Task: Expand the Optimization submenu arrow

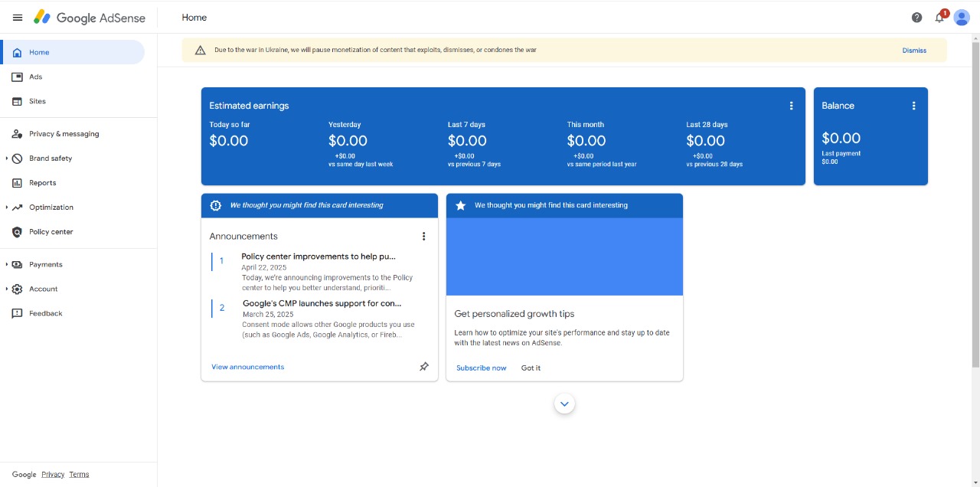Action: 7,208
